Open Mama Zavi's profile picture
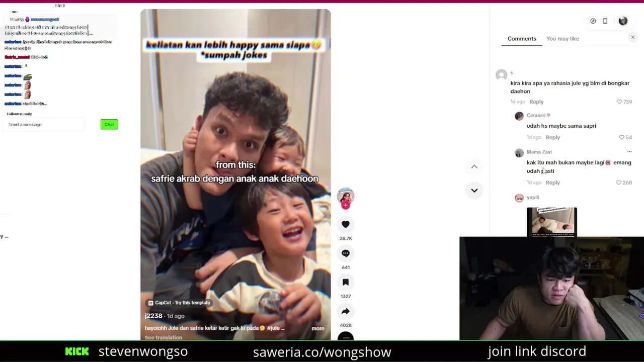 [x=519, y=153]
